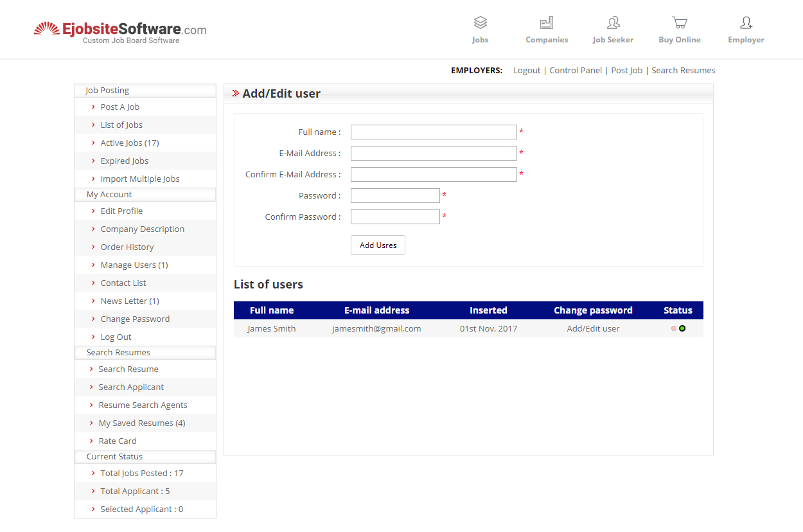Viewport: 803px width, 532px height.
Task: Open Search Resumes in Employers bar
Action: 684,71
